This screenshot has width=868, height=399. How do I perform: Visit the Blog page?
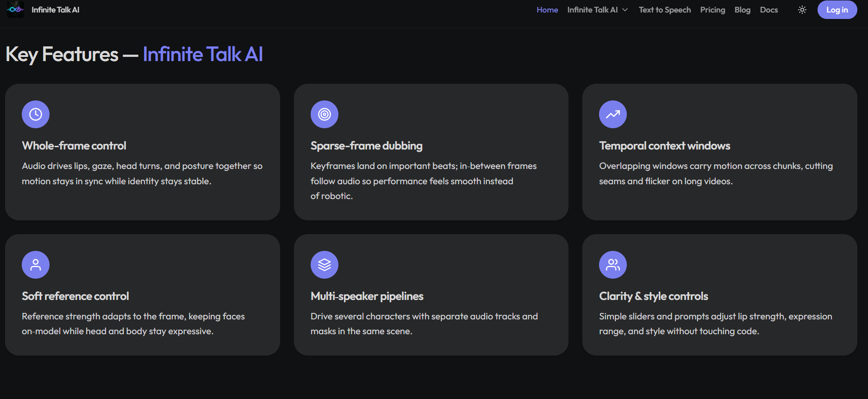pos(742,9)
